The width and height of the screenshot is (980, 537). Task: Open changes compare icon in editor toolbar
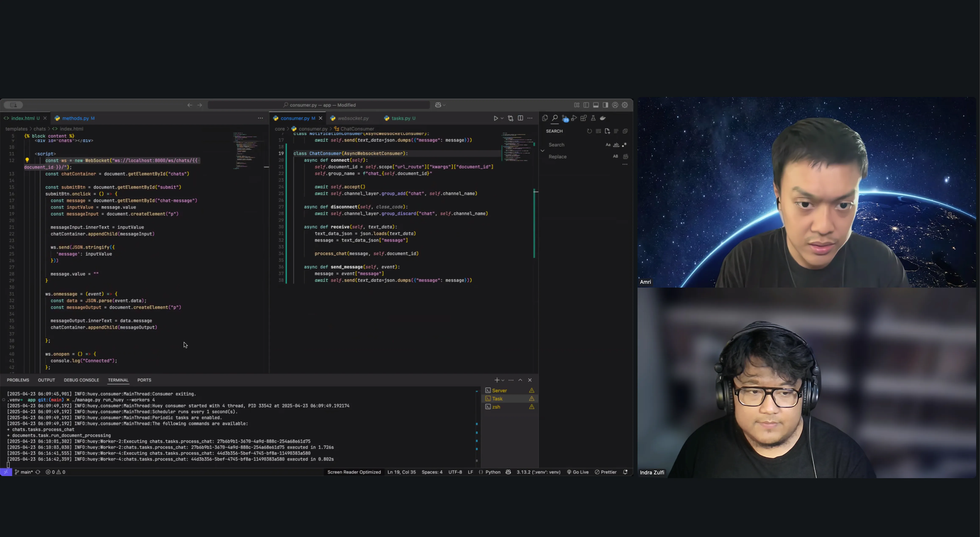click(x=511, y=118)
